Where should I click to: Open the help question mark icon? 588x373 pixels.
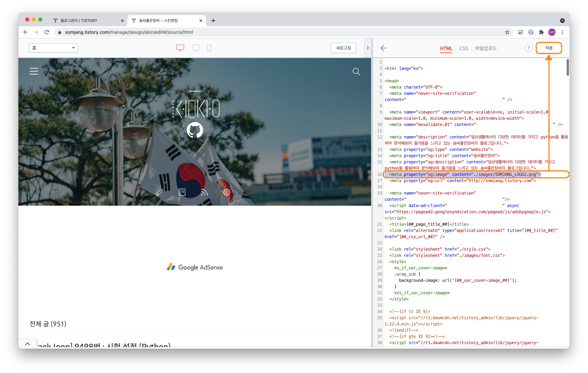[x=529, y=48]
